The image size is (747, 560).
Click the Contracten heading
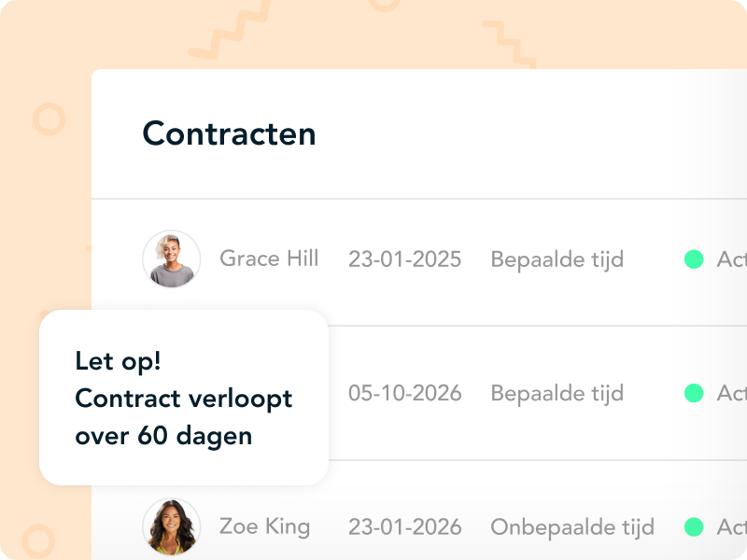(229, 134)
